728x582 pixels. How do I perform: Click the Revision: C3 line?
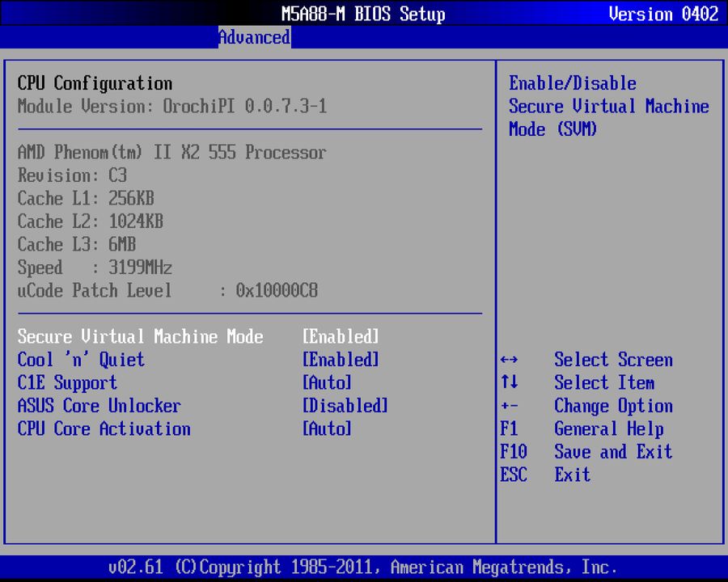tap(72, 175)
